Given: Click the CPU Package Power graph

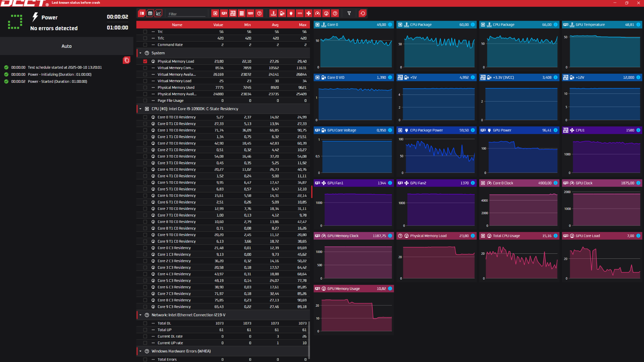Looking at the screenshot, I should pos(436,155).
